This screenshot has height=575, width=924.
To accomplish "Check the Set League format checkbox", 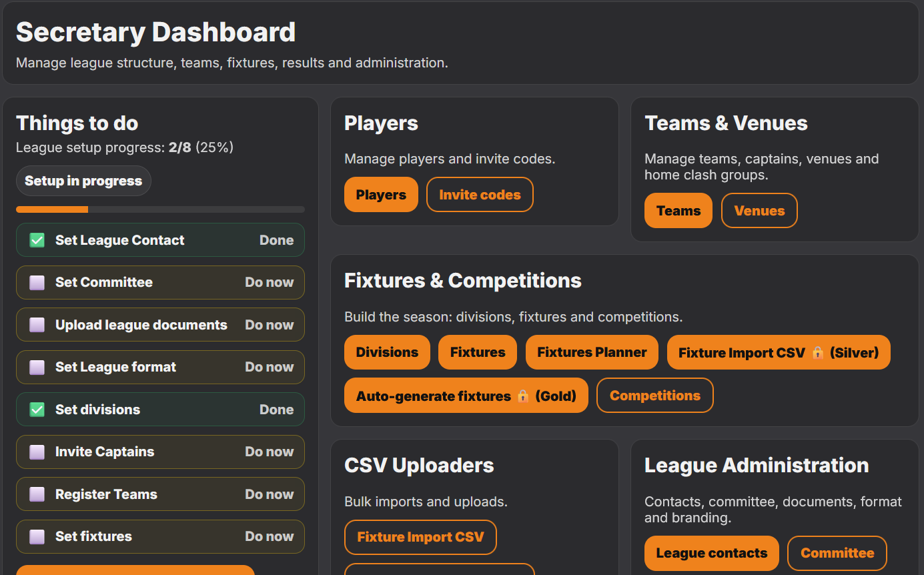I will (37, 368).
